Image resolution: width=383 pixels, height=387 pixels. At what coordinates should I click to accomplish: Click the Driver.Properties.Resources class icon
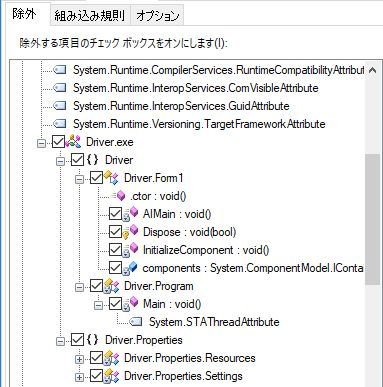click(x=111, y=358)
